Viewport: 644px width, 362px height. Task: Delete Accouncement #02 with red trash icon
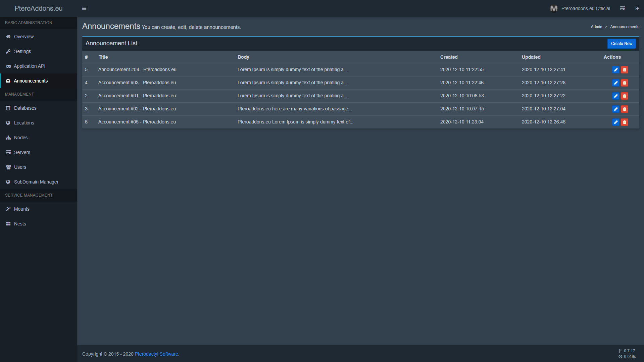tap(624, 109)
